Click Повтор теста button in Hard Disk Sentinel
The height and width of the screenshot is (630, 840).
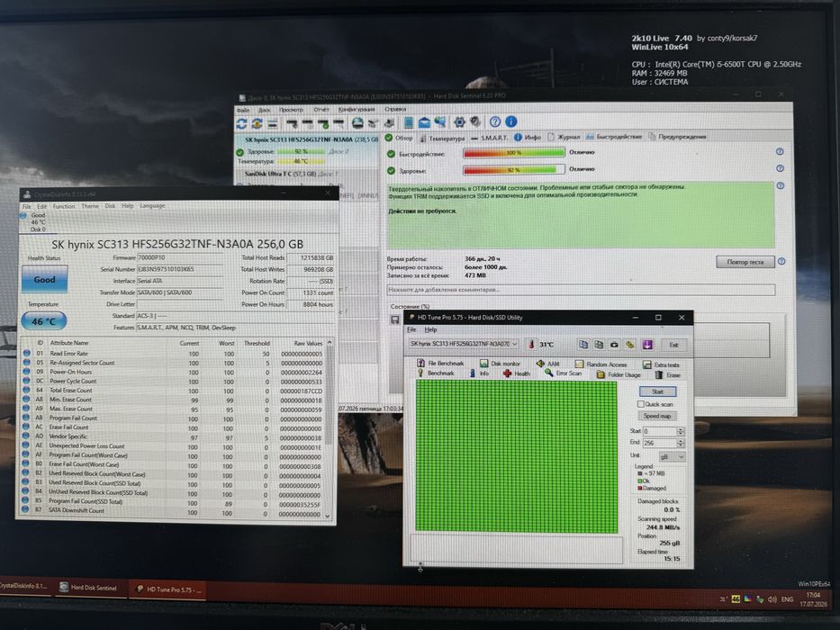click(x=745, y=262)
